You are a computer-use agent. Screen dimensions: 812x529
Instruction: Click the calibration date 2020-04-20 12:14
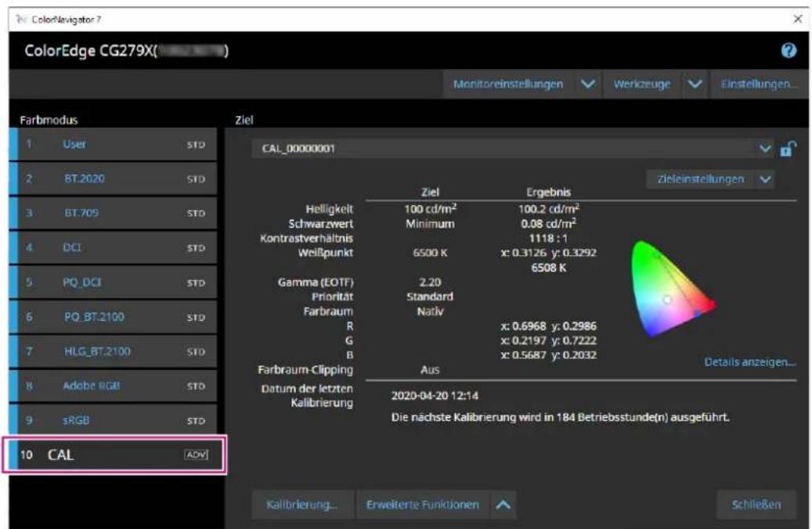[x=435, y=395]
